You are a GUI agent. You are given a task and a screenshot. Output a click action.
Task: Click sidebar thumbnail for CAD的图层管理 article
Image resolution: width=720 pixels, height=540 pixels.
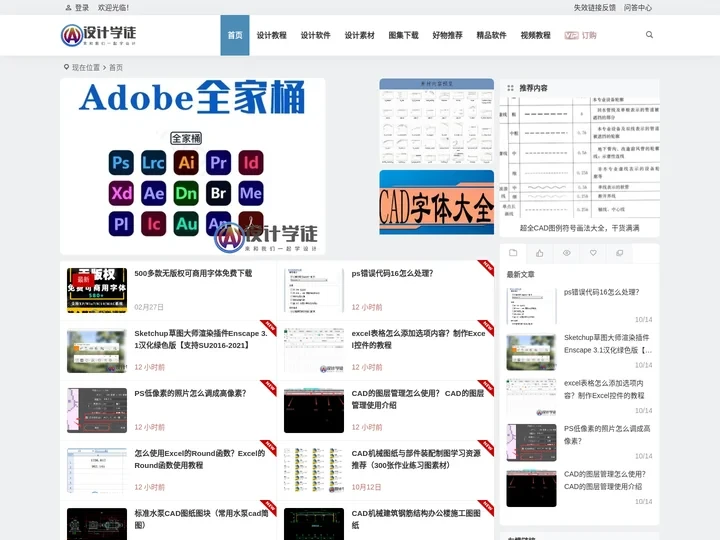[531, 488]
